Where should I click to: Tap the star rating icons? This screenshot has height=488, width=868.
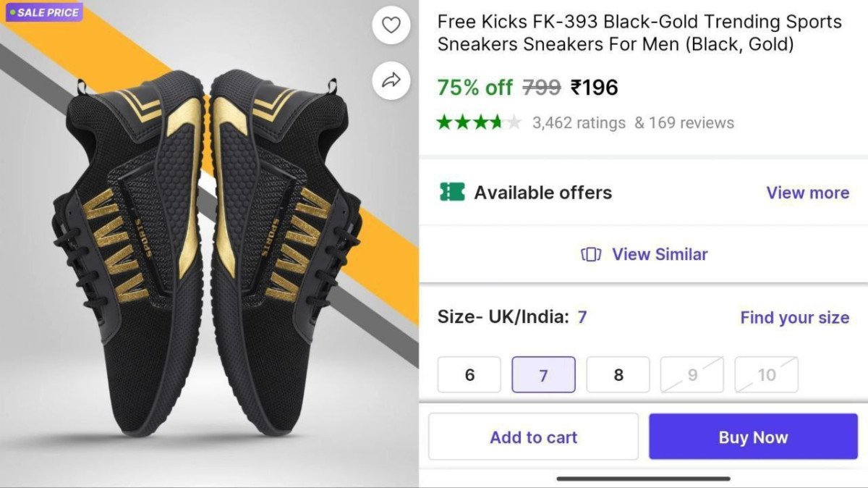point(478,122)
